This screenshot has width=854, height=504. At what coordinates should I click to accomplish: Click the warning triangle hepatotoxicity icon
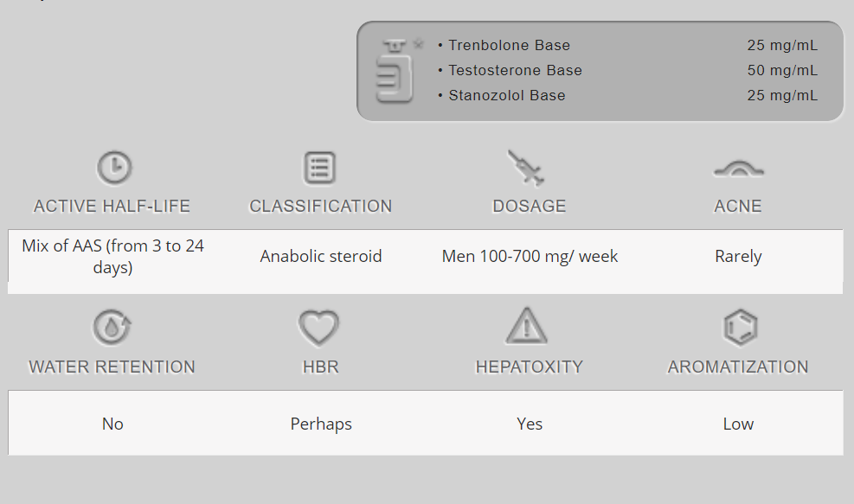[x=527, y=327]
